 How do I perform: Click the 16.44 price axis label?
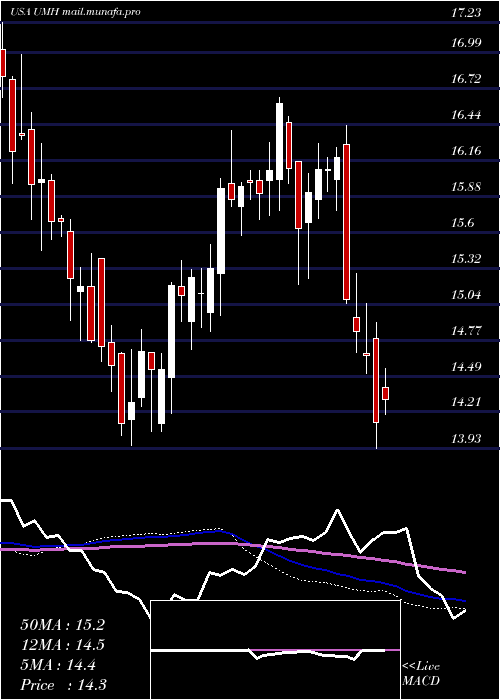coord(466,115)
